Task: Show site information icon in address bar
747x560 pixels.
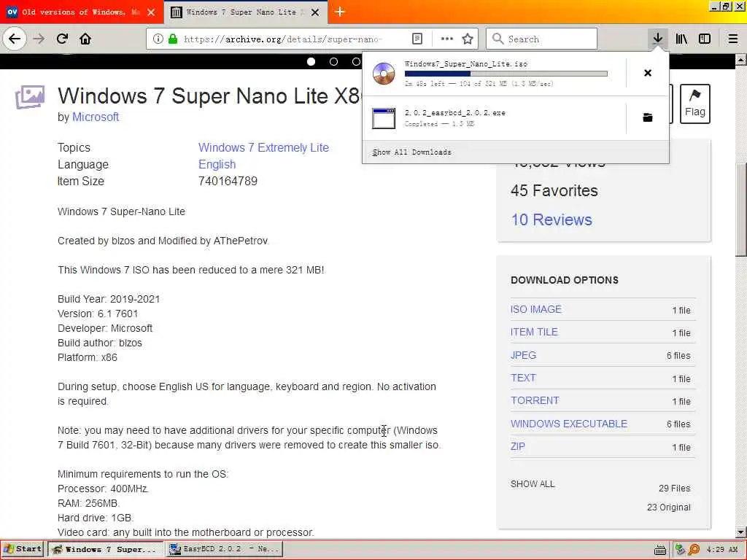Action: 158,39
